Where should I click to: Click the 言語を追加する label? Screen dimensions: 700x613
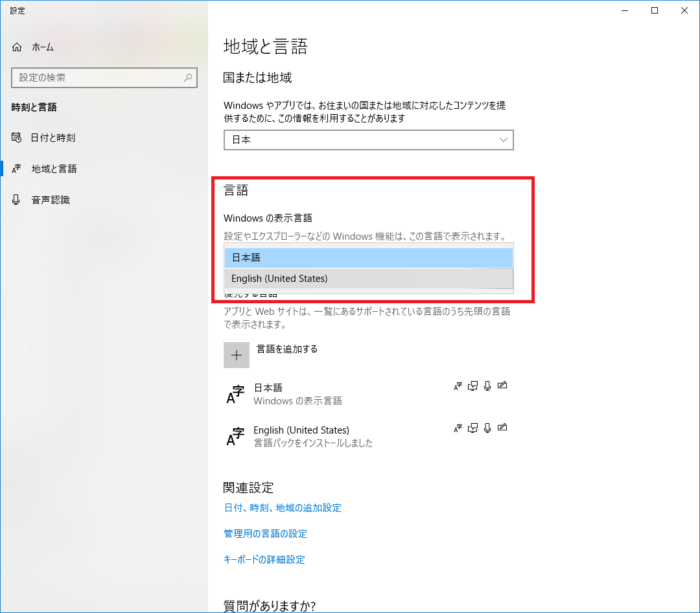tap(287, 349)
